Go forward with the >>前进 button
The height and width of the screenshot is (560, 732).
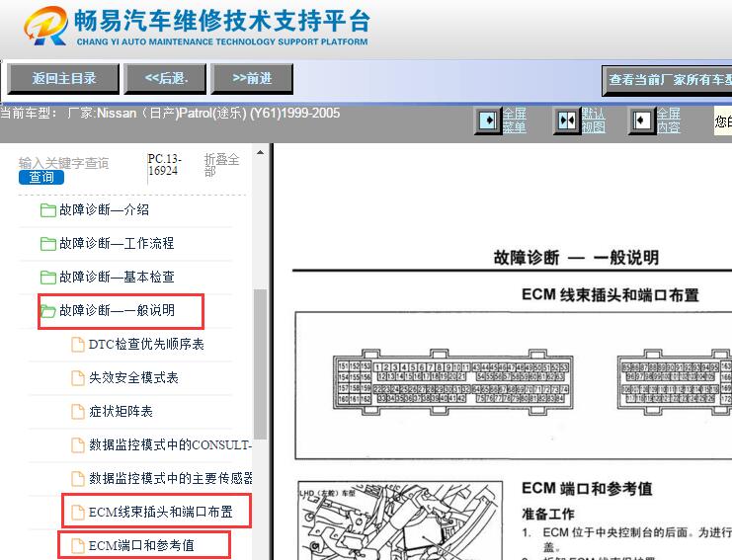click(x=252, y=79)
